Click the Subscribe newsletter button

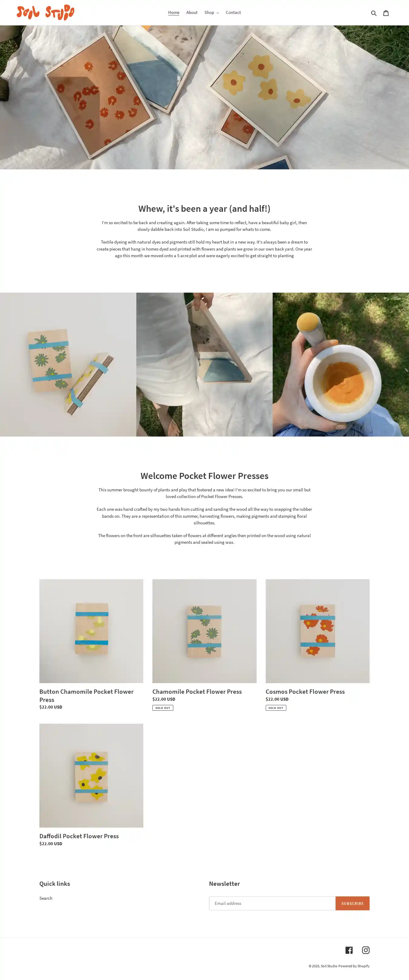pos(352,903)
